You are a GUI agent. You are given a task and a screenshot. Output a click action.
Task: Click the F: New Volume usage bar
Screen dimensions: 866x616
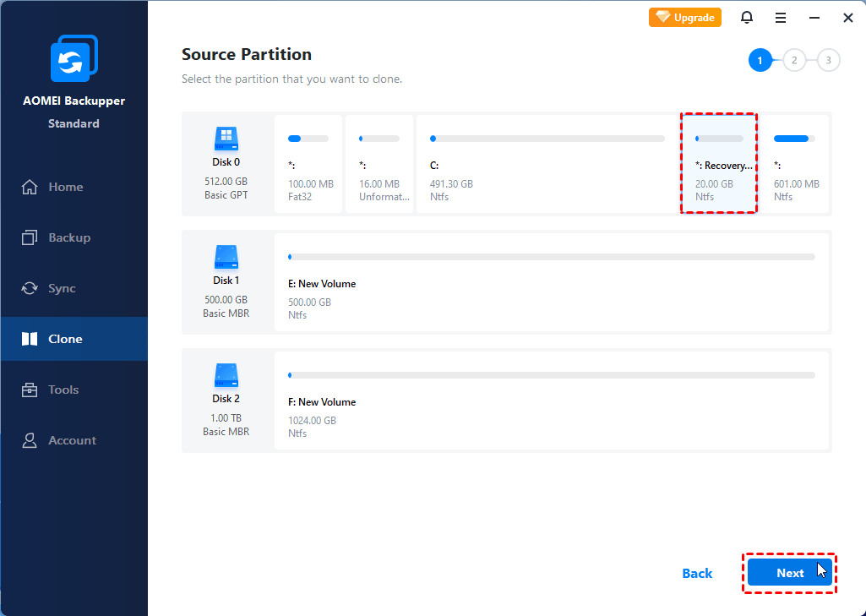[x=552, y=375]
